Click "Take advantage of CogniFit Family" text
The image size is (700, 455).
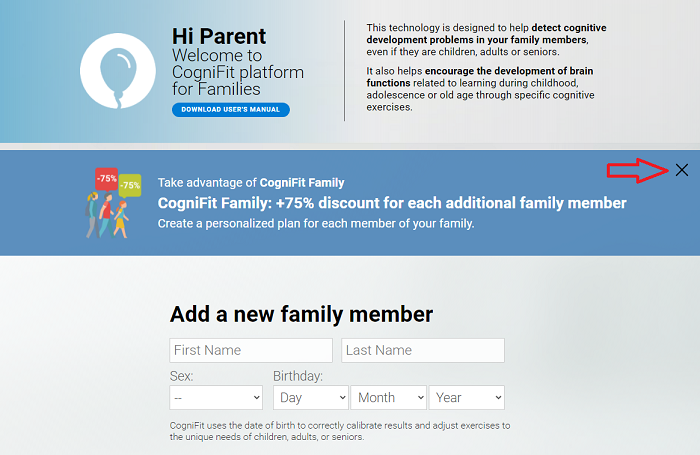pos(251,183)
